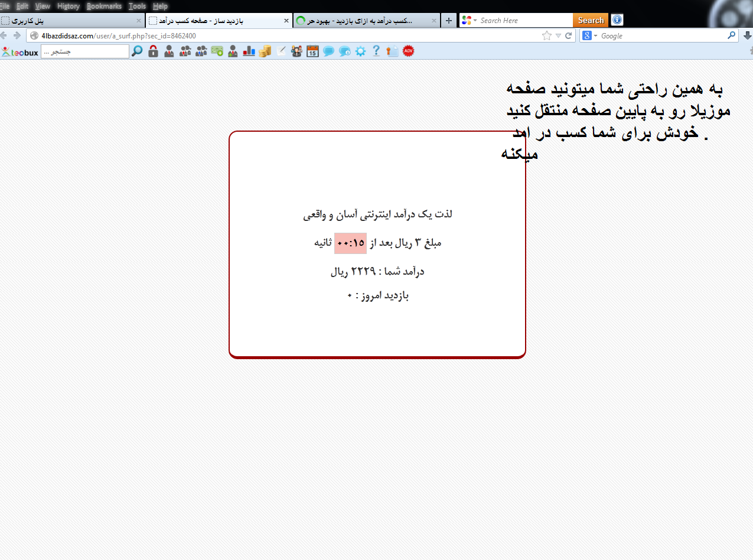Screen dimensions: 753x560
Task: Click the money with green plus icon
Action: coord(217,51)
